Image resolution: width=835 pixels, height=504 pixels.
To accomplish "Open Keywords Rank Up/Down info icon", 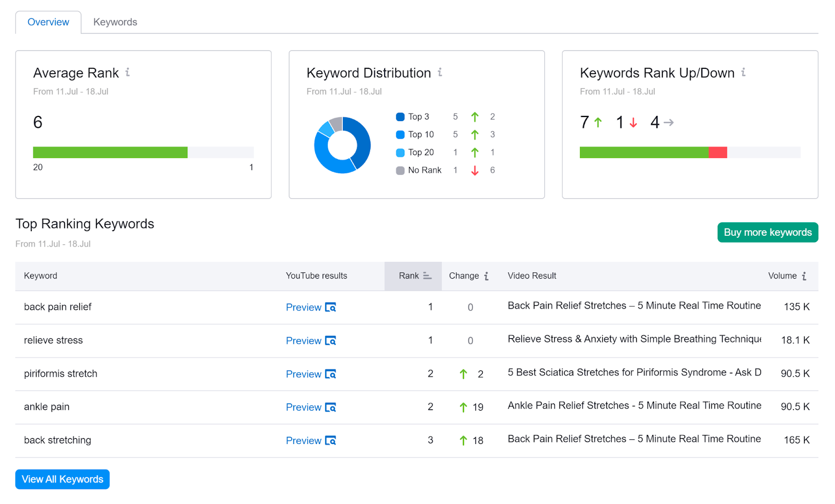I will pos(743,73).
